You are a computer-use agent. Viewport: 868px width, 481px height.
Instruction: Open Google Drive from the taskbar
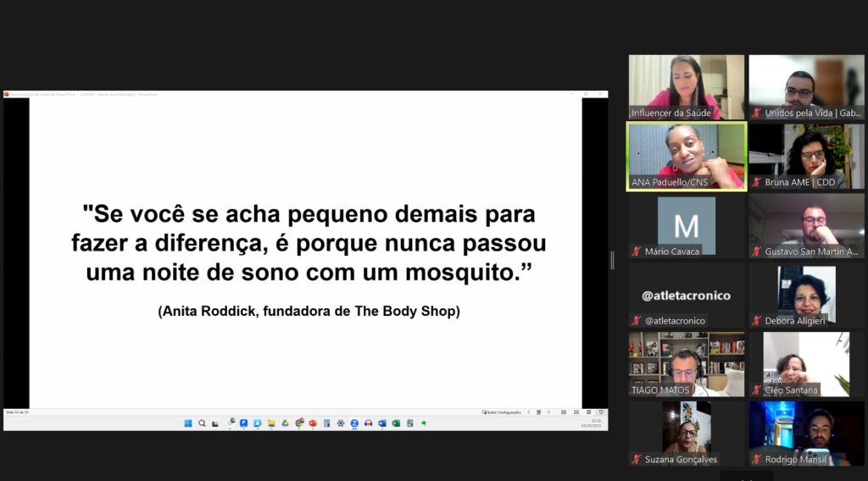pos(285,423)
